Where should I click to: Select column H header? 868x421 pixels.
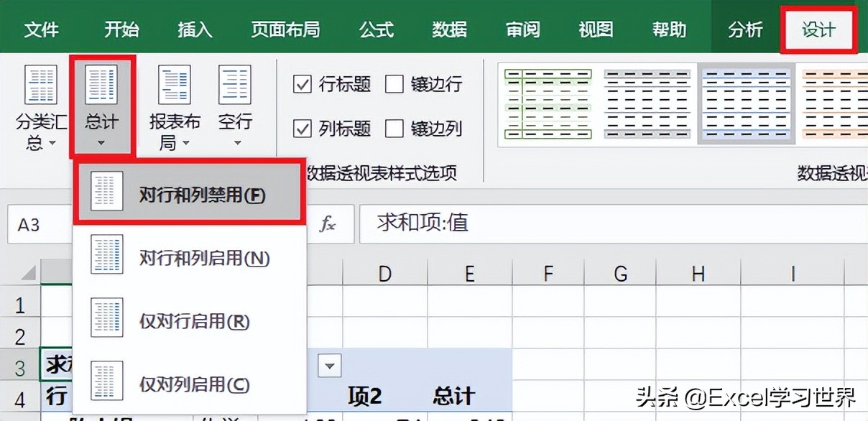(698, 273)
